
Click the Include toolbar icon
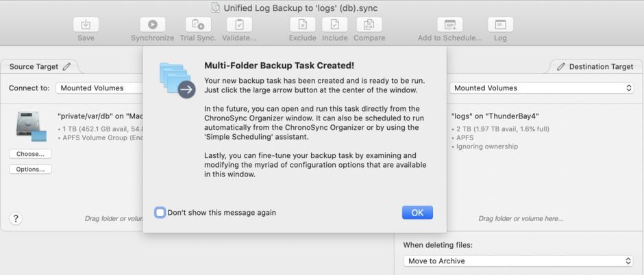[x=335, y=25]
